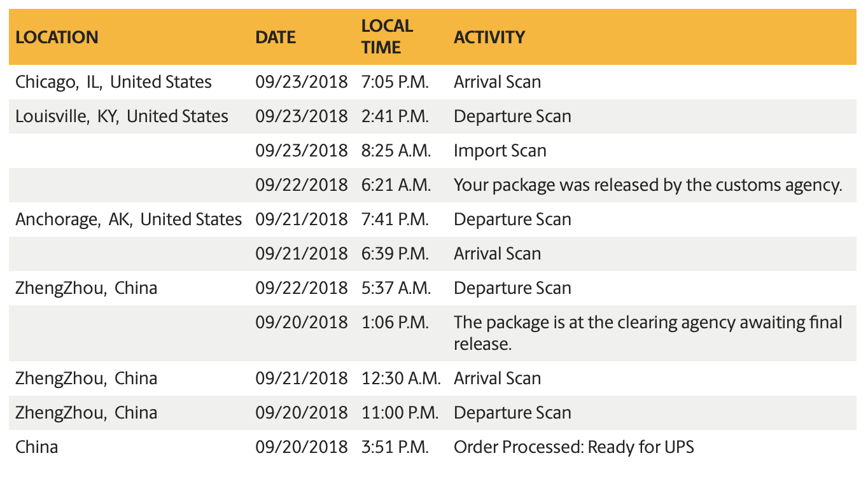The height and width of the screenshot is (486, 868).
Task: Click the LOCAL TIME column header
Action: 387,36
